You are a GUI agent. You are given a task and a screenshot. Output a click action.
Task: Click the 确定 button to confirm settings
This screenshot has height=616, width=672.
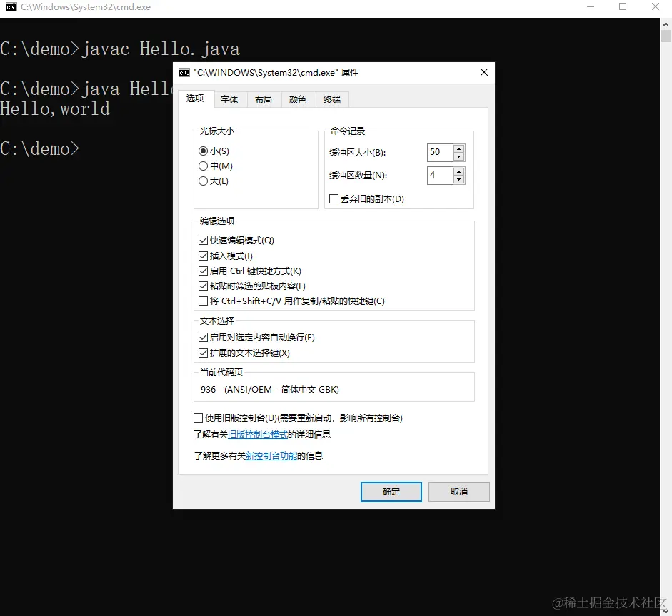391,491
